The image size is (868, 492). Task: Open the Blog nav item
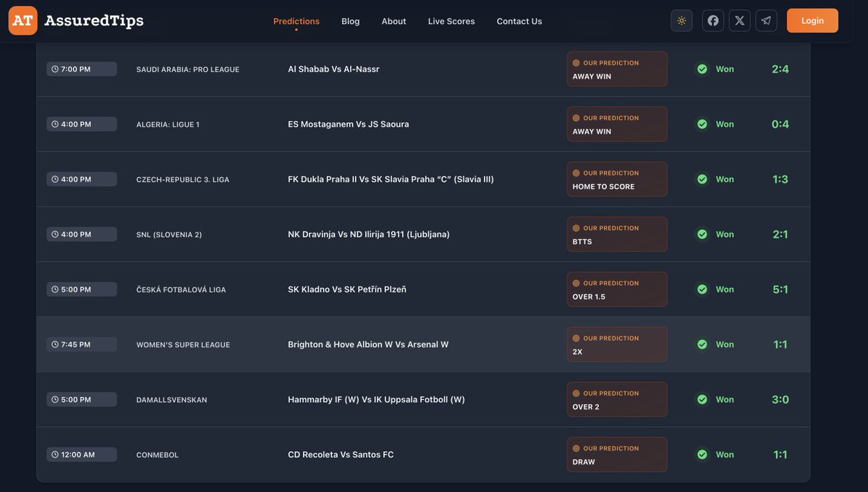[x=351, y=21]
